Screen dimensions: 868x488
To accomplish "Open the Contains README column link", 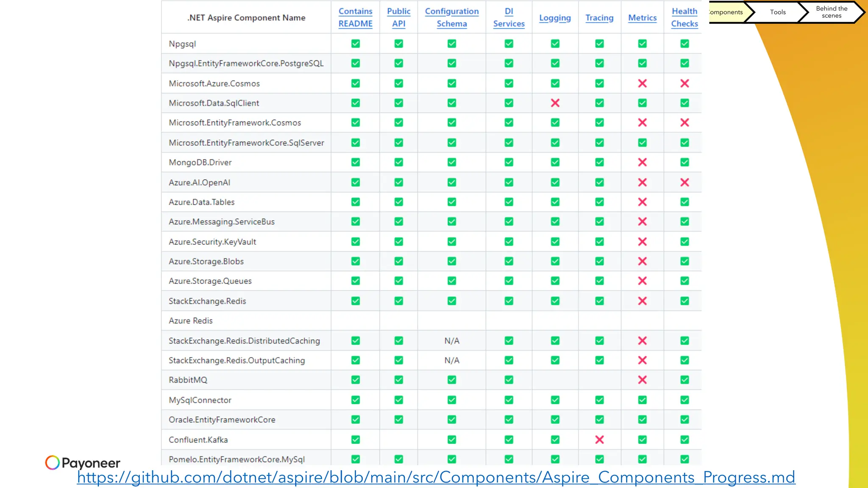I will (355, 17).
